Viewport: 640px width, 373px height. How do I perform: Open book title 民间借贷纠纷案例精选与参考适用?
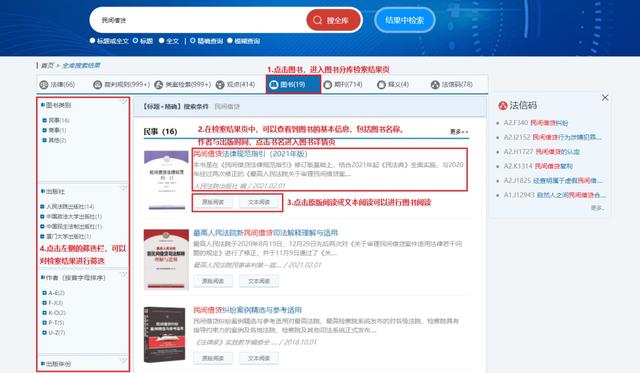tap(247, 310)
